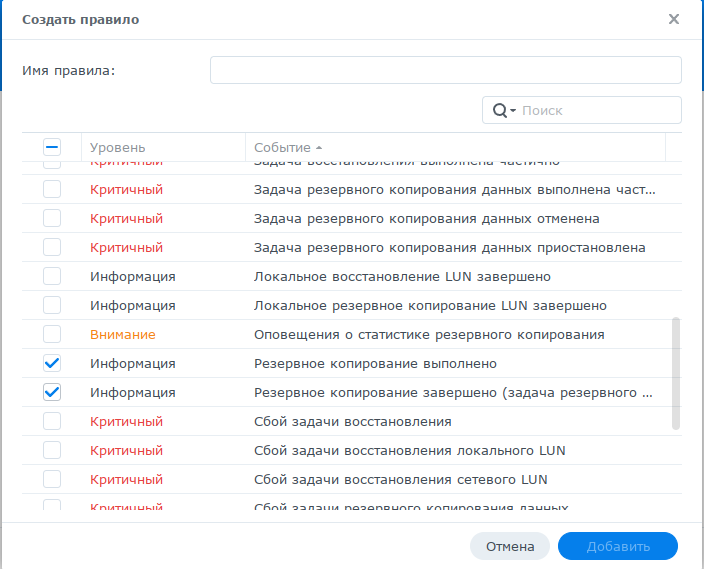Click the event list vertical scrollbar
704x569 pixels.
(x=676, y=374)
